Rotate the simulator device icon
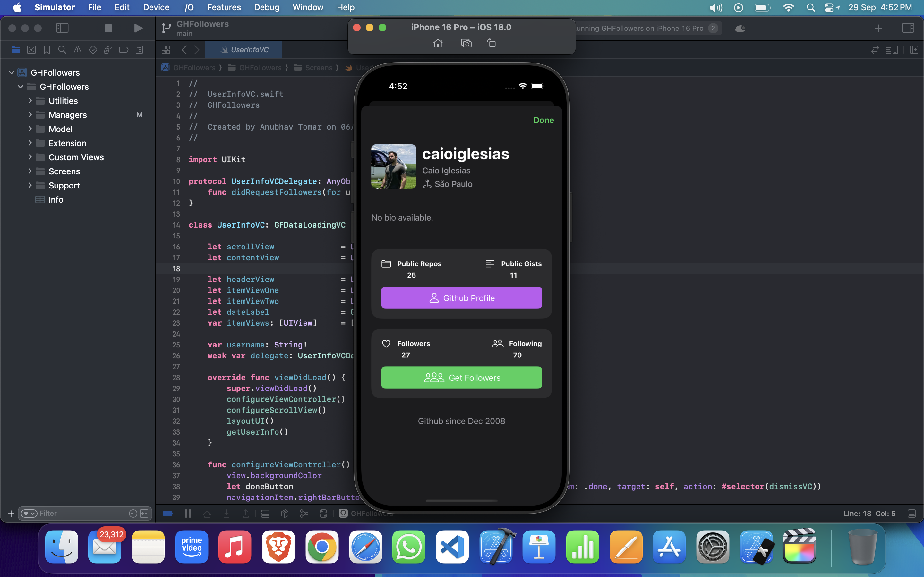Image resolution: width=924 pixels, height=577 pixels. 492,44
